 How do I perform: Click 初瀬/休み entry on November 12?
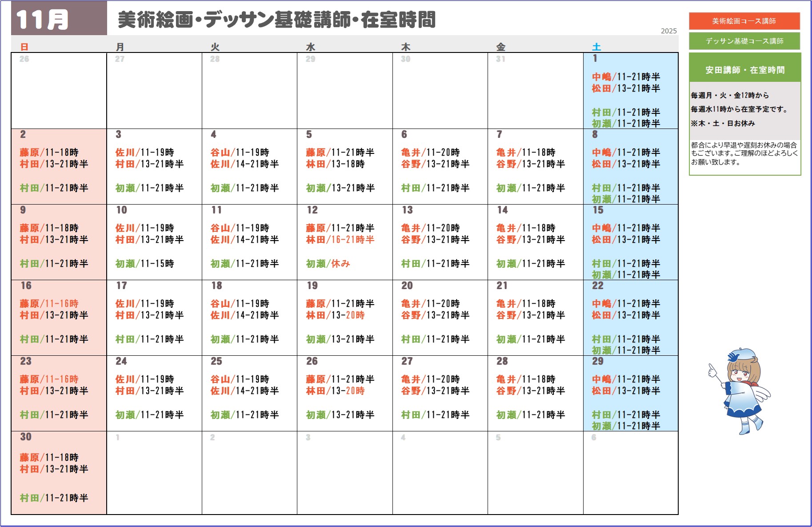coord(328,264)
